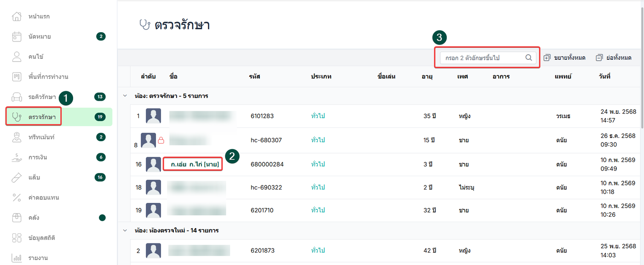This screenshot has width=644, height=265.
Task: Click the stethoscope icon in sidebar
Action: [17, 117]
